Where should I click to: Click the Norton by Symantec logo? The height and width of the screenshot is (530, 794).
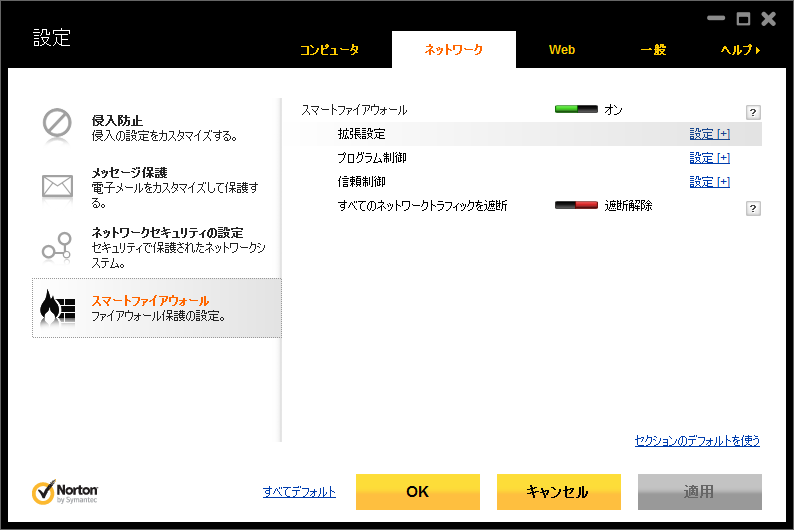(x=65, y=493)
